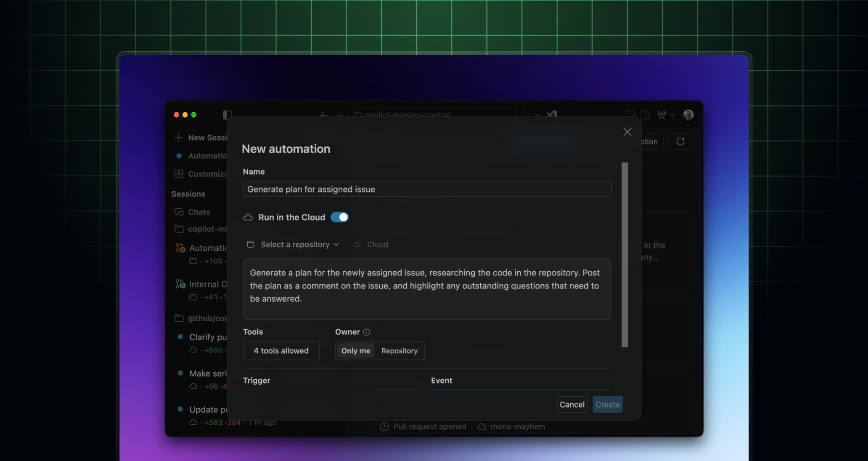Click the Create button
The height and width of the screenshot is (461, 868).
pos(608,405)
